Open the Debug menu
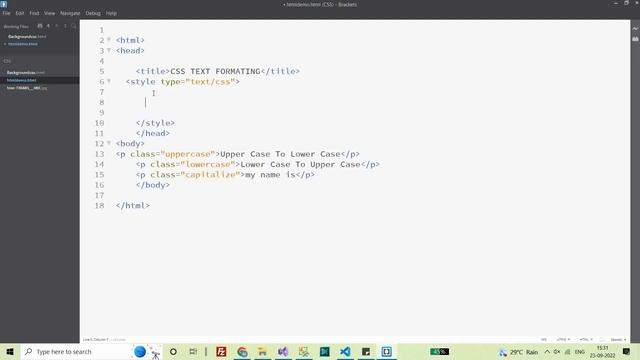 tap(93, 13)
